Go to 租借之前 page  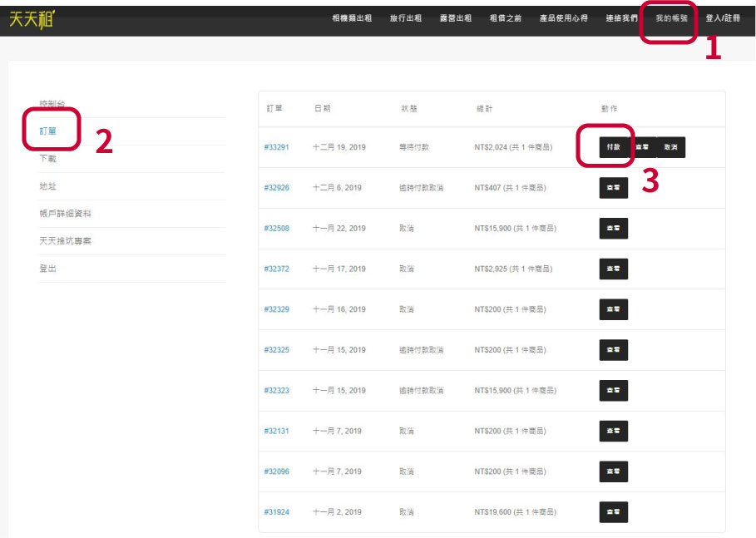point(506,18)
